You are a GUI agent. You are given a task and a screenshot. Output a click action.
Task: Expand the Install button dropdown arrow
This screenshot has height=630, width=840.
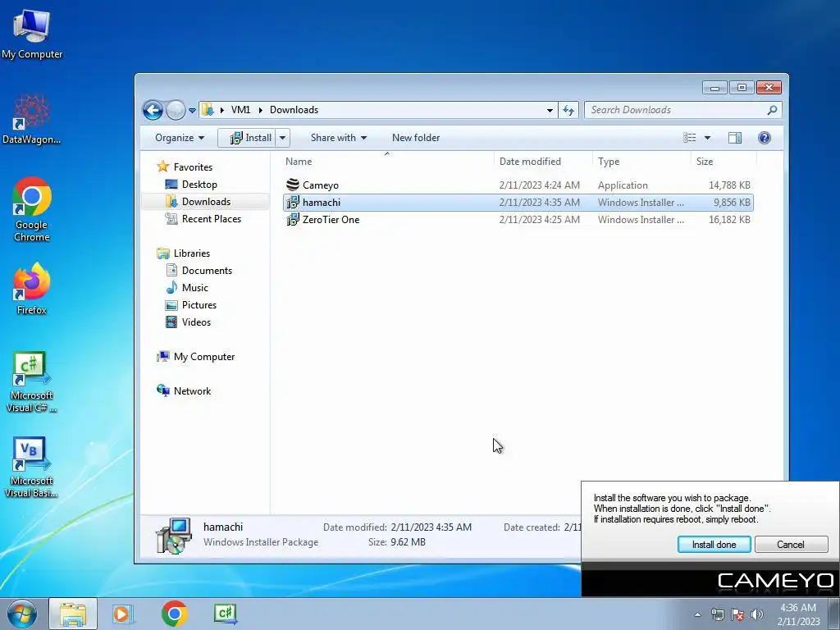pyautogui.click(x=282, y=138)
